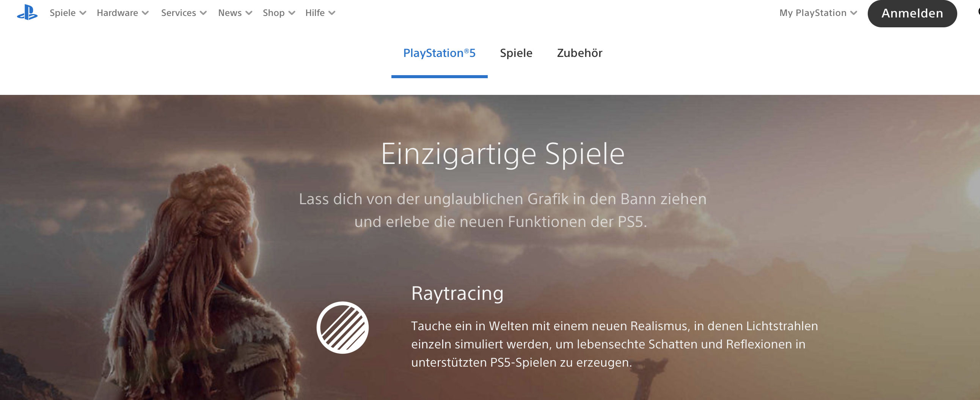Switch to the Spiele tab under the navigation
The width and height of the screenshot is (980, 400).
[516, 53]
